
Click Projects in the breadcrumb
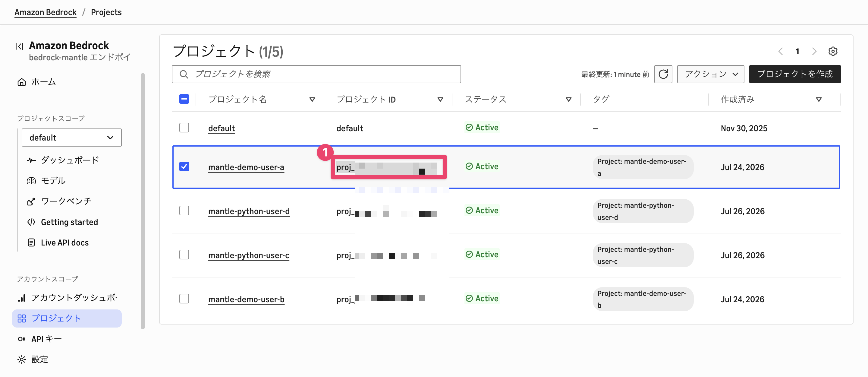[x=106, y=12]
